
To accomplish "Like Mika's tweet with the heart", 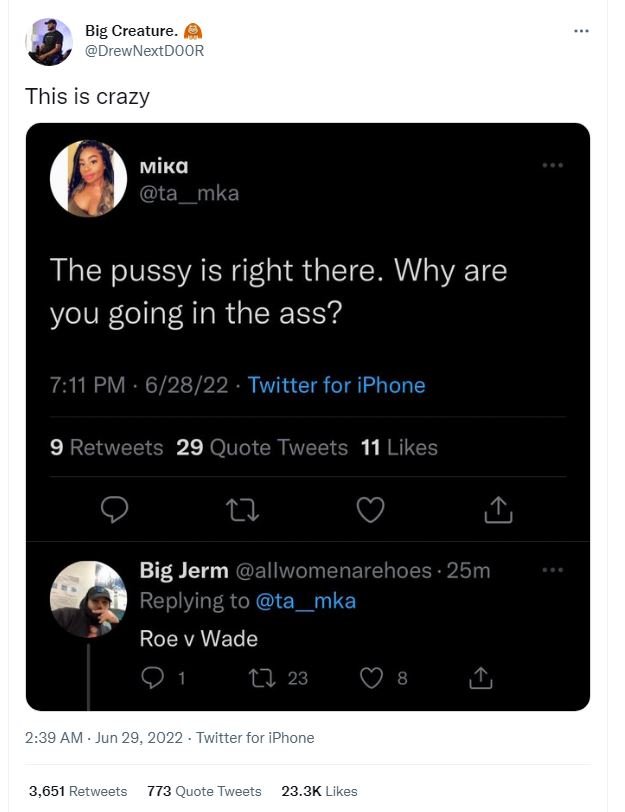I will [x=369, y=508].
